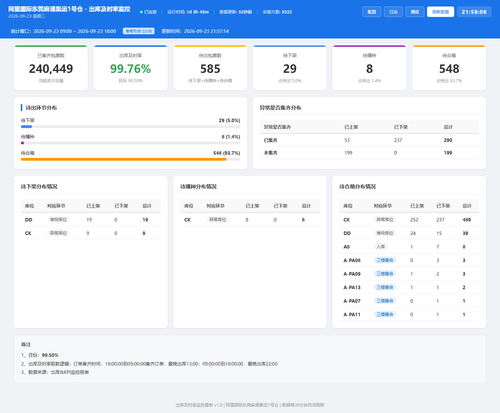Click the green 已连接 status dot

coord(141,12)
